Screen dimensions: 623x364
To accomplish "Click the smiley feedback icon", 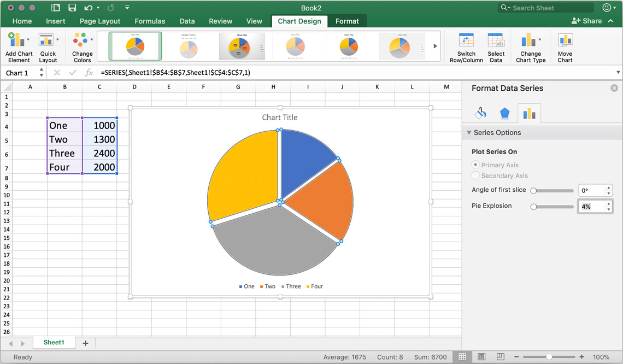I will click(x=606, y=8).
